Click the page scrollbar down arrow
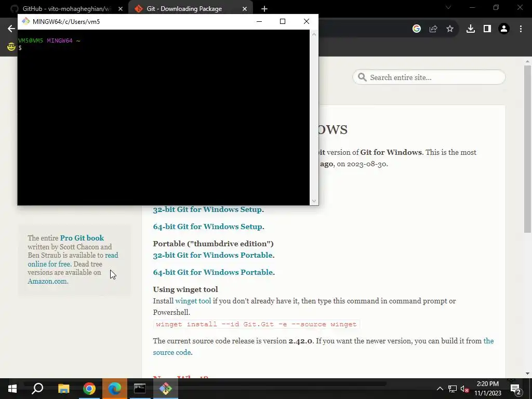 [x=527, y=374]
